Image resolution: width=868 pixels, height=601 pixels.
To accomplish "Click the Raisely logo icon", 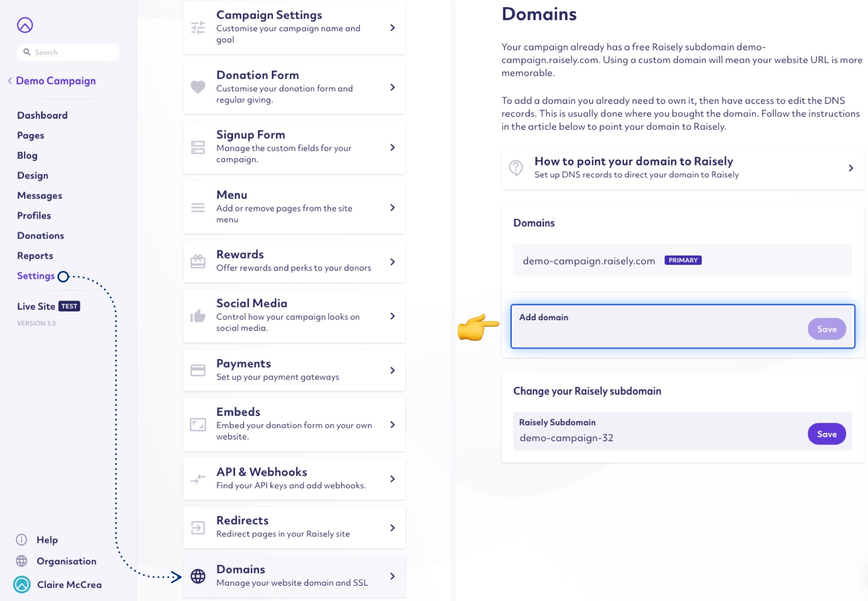I will point(25,25).
